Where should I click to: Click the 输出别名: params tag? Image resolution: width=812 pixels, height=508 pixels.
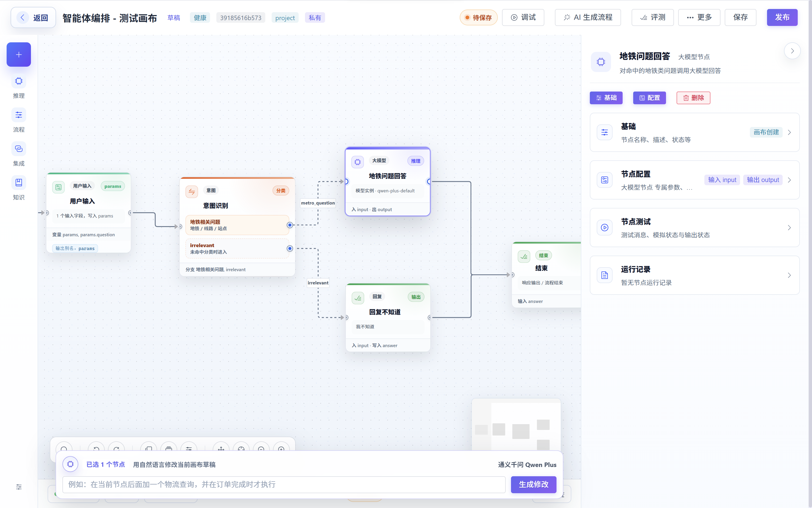tap(75, 249)
